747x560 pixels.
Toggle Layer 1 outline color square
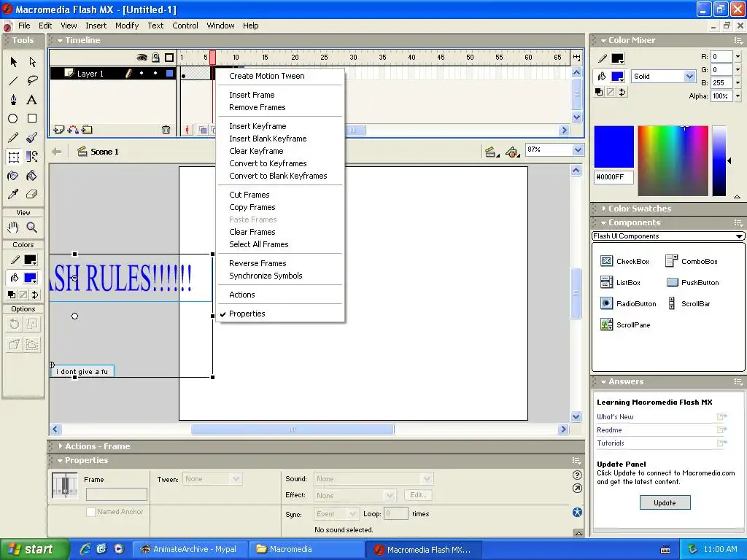click(x=169, y=74)
